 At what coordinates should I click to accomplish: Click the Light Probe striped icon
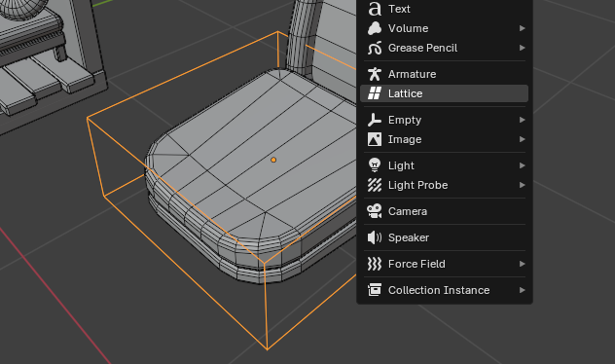(x=375, y=185)
